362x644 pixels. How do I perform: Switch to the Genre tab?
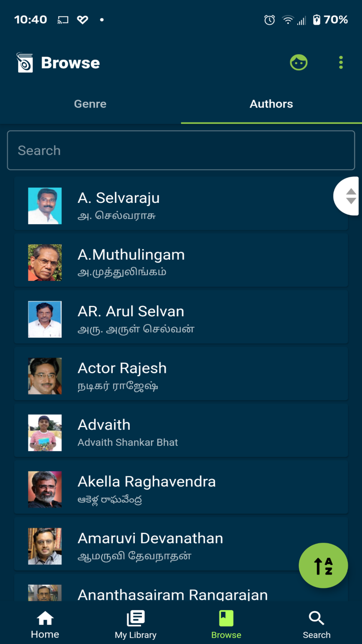tap(90, 104)
